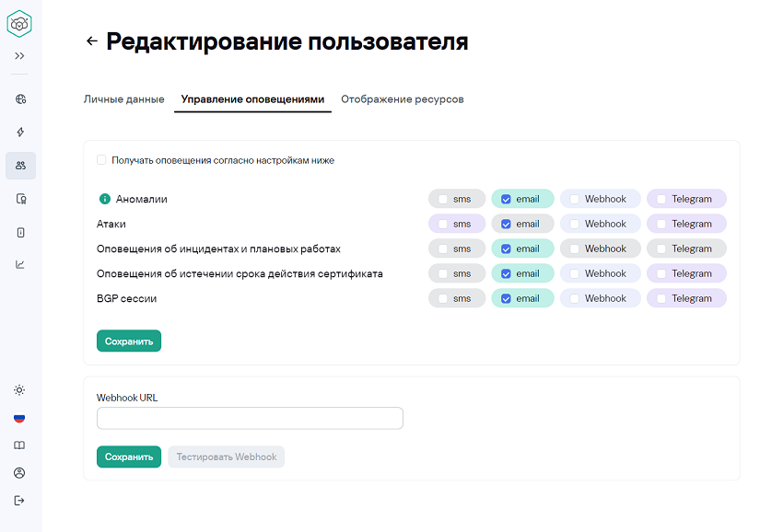Open the Отображение ресурсов tab
Screen dimensions: 760x532
403,98
